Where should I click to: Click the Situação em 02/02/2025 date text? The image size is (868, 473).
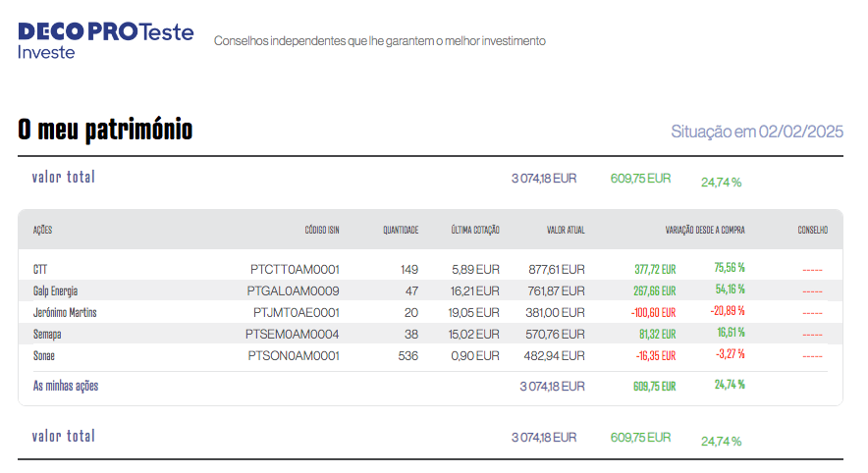pyautogui.click(x=756, y=131)
